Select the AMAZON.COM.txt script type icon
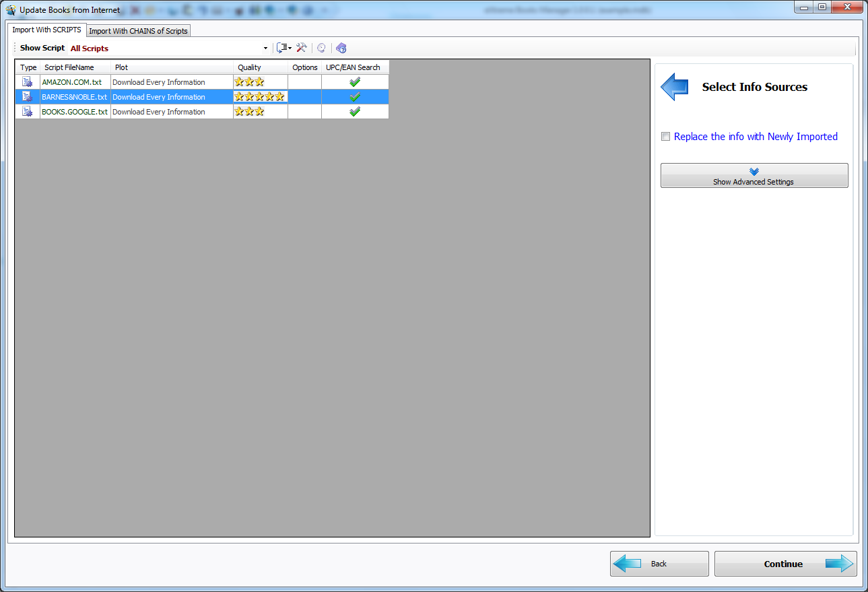 pos(28,82)
